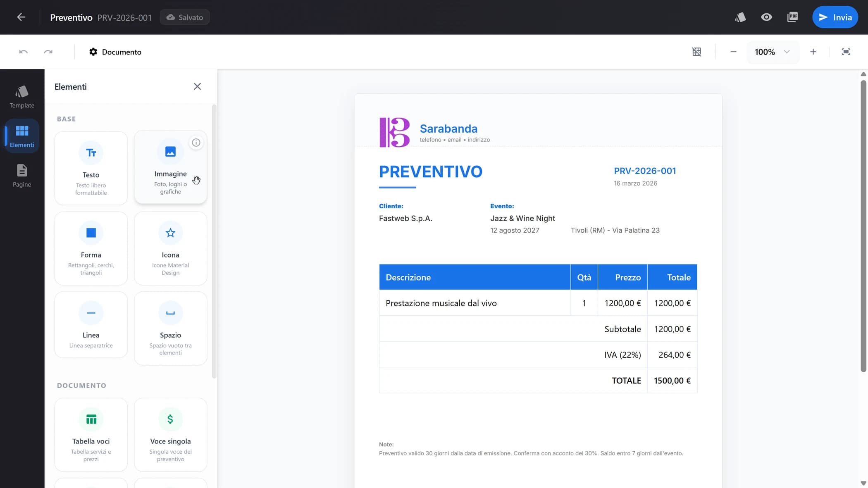Screen dimensions: 868x488
Task: Toggle the grid overlay in the toolbar
Action: point(697,52)
